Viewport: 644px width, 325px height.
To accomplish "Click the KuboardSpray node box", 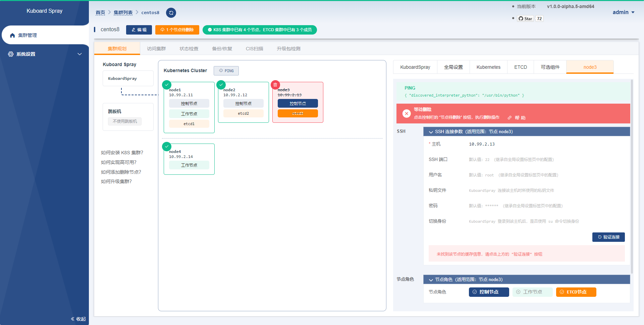I will 128,78.
